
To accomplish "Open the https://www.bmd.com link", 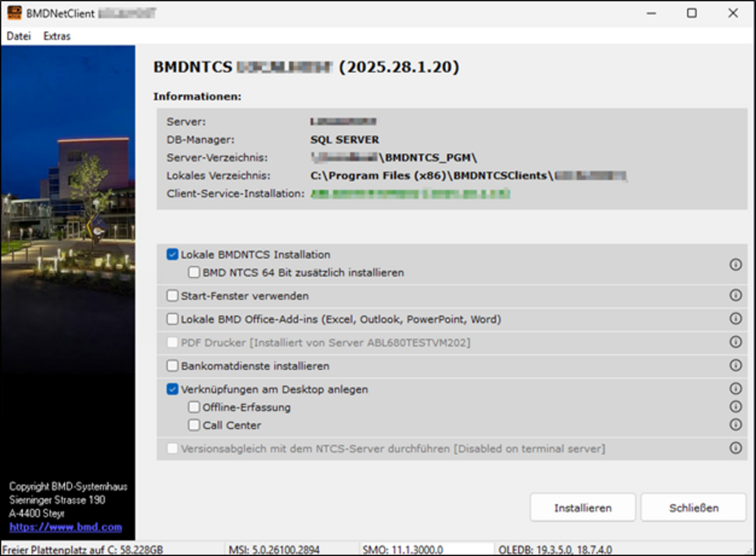I will click(x=66, y=527).
